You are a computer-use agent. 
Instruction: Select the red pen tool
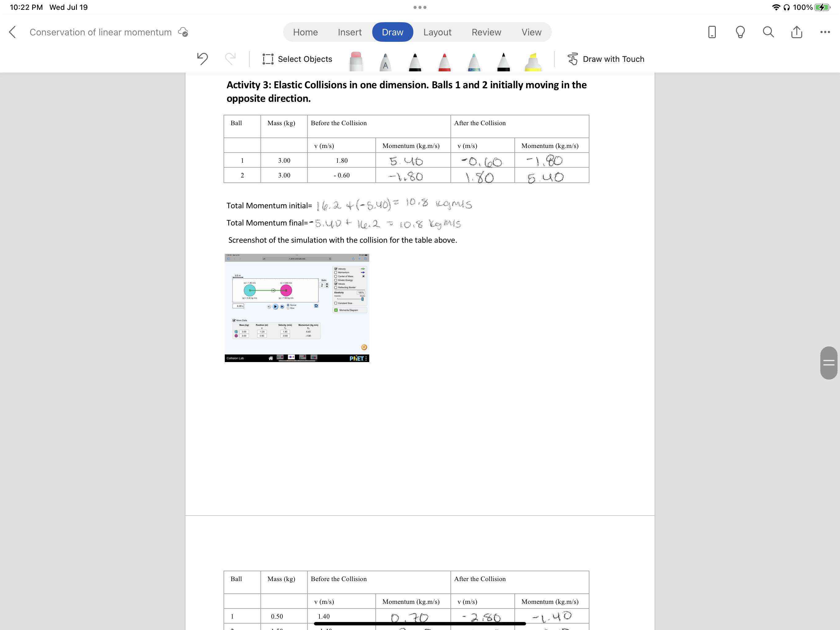click(444, 62)
